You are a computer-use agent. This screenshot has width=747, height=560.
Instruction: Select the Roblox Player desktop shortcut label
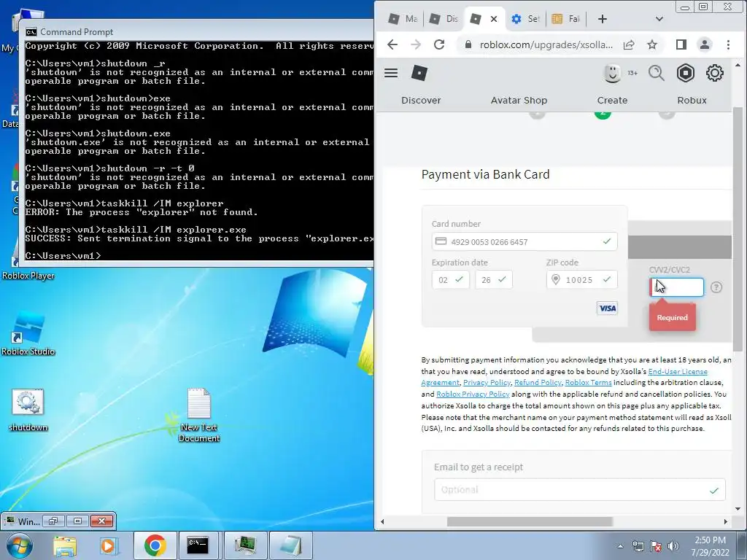[28, 276]
